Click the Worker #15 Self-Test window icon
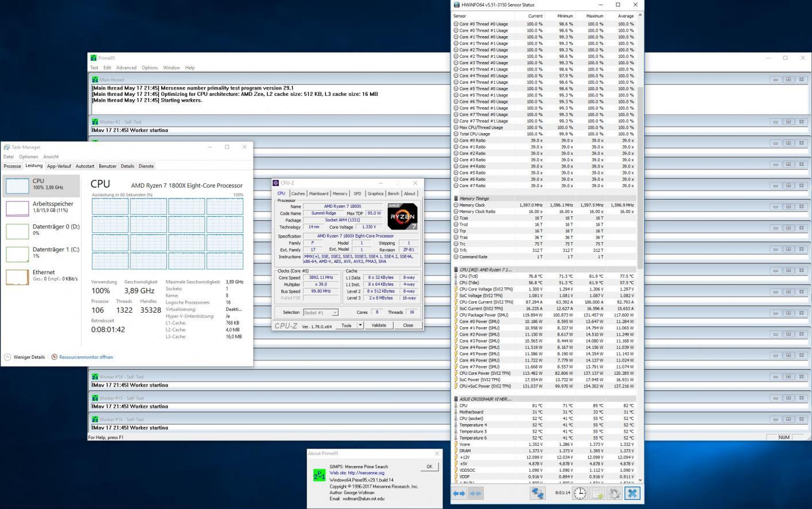Screen dimensions: 812x509 95,398
